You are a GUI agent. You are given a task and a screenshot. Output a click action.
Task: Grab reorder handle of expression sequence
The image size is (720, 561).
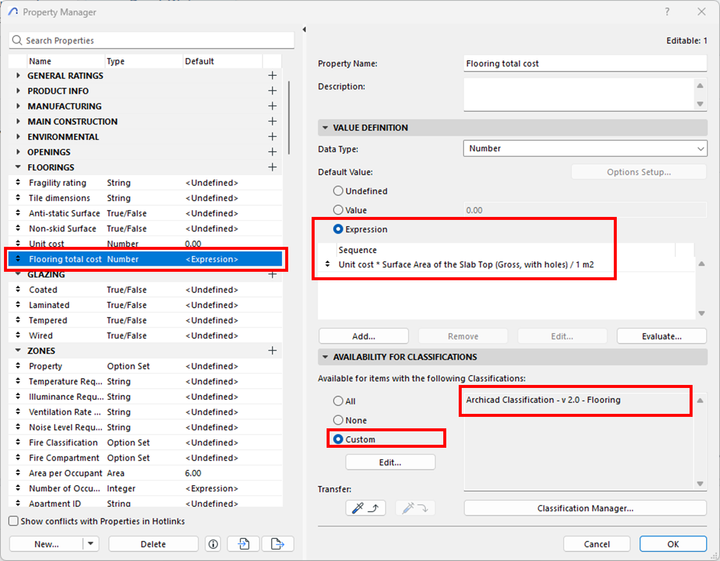point(327,264)
